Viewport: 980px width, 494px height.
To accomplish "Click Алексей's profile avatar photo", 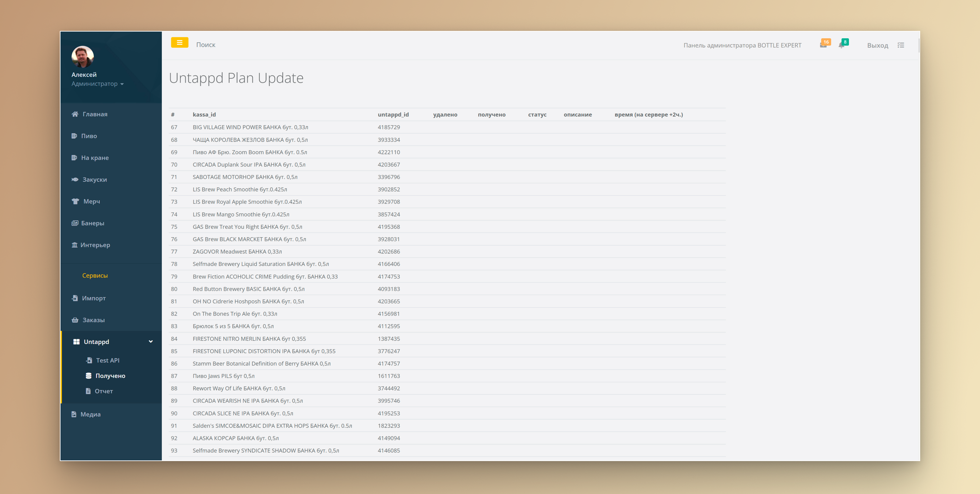I will point(82,57).
